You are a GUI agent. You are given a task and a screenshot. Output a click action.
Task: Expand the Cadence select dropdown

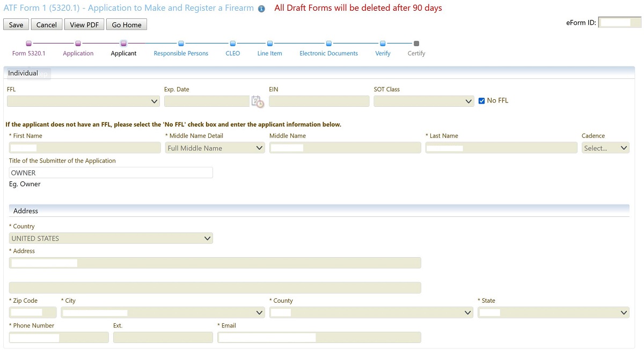click(605, 148)
